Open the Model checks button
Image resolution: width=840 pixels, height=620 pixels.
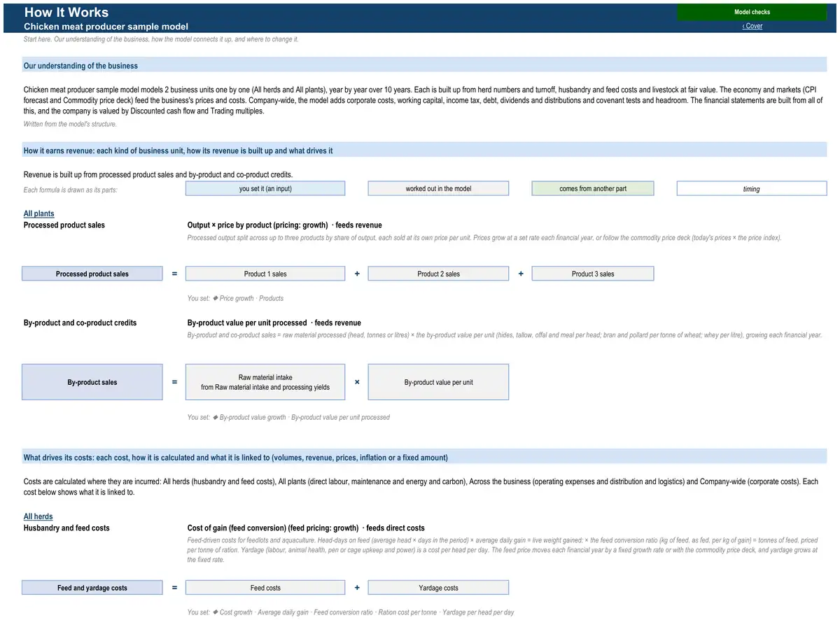point(752,12)
